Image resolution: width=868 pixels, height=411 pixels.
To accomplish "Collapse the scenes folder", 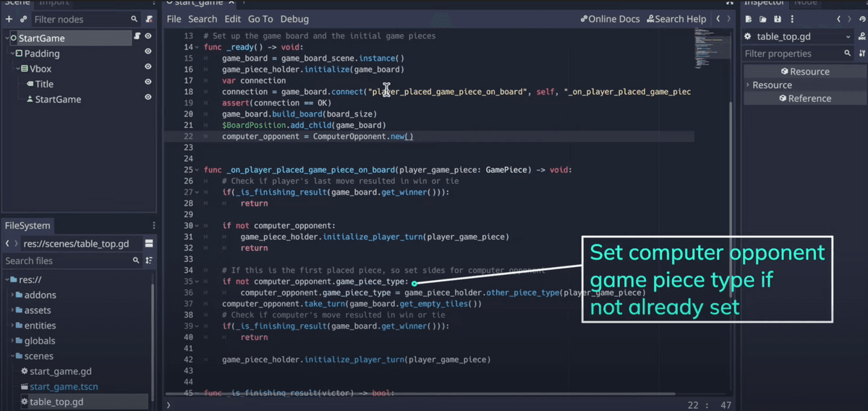I will (x=13, y=356).
